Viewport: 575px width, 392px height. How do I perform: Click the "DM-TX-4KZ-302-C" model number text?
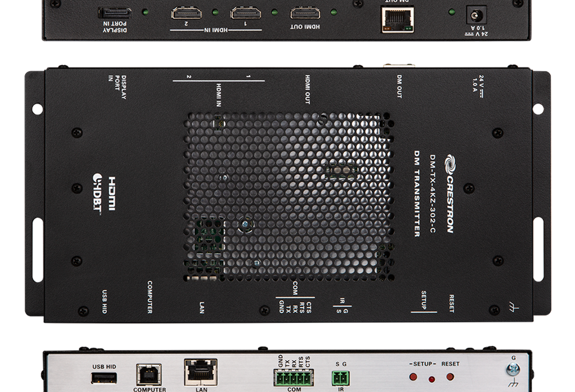click(432, 194)
